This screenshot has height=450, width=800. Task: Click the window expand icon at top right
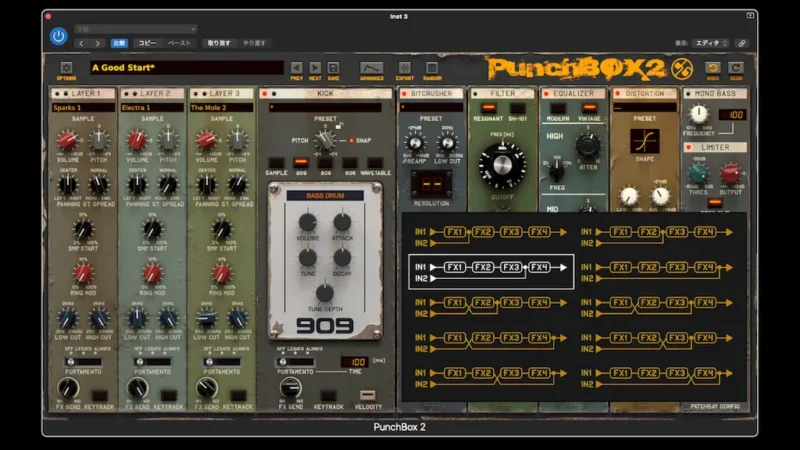(x=750, y=16)
